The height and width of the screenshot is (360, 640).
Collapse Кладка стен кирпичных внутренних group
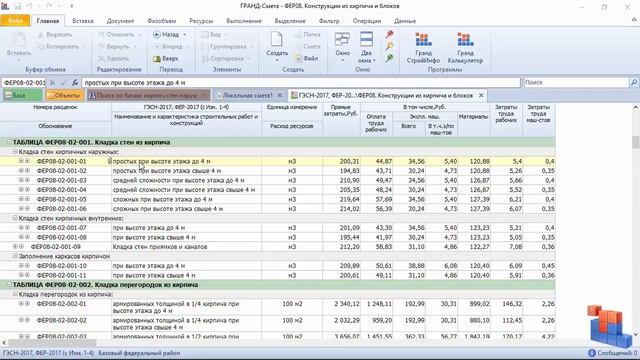pyautogui.click(x=15, y=218)
